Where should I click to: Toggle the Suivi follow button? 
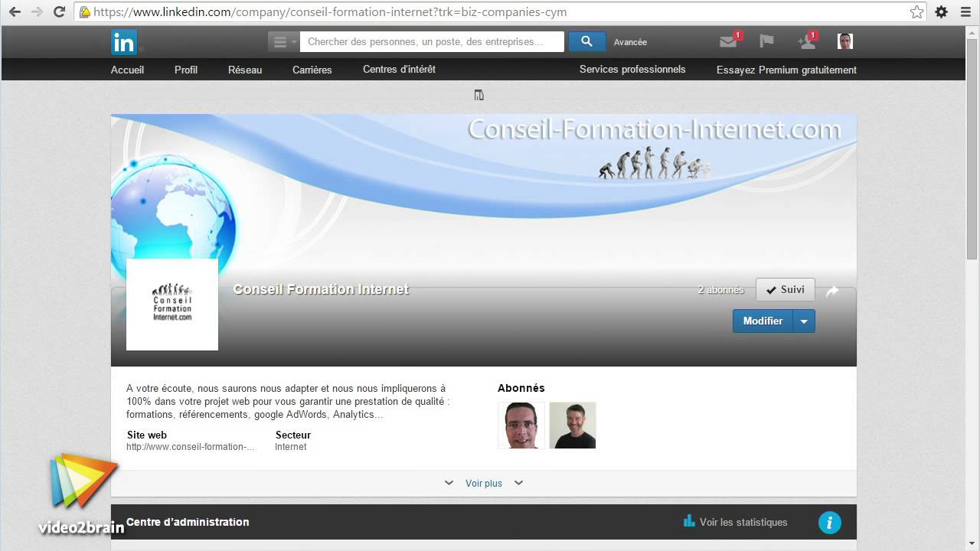point(785,290)
